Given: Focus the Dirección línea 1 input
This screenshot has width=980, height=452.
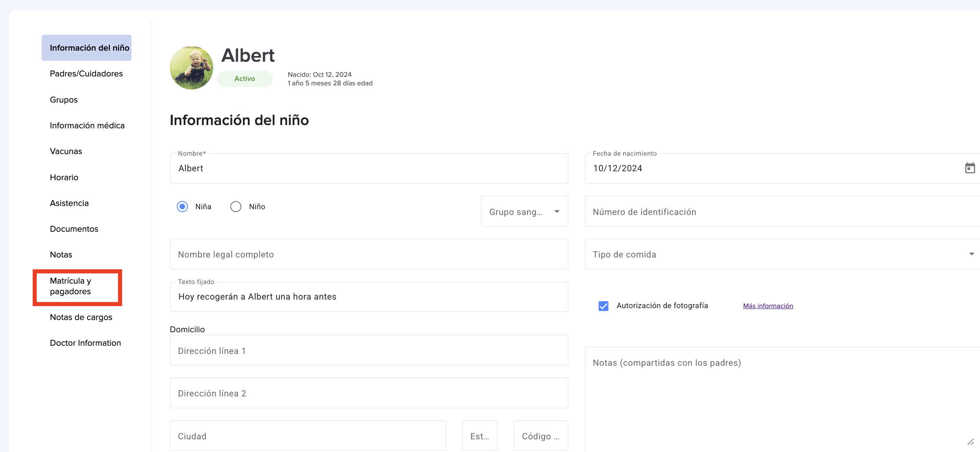Looking at the screenshot, I should pyautogui.click(x=369, y=351).
